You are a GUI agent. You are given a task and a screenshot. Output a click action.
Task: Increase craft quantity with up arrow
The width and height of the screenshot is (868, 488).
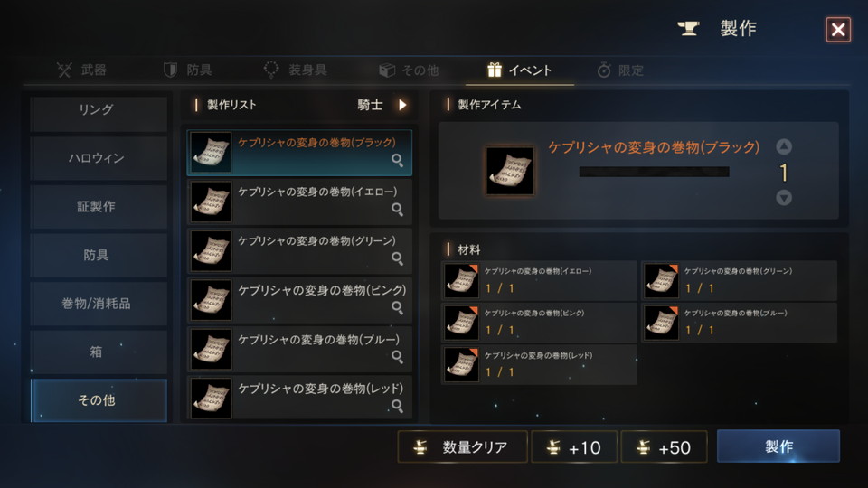coord(784,146)
